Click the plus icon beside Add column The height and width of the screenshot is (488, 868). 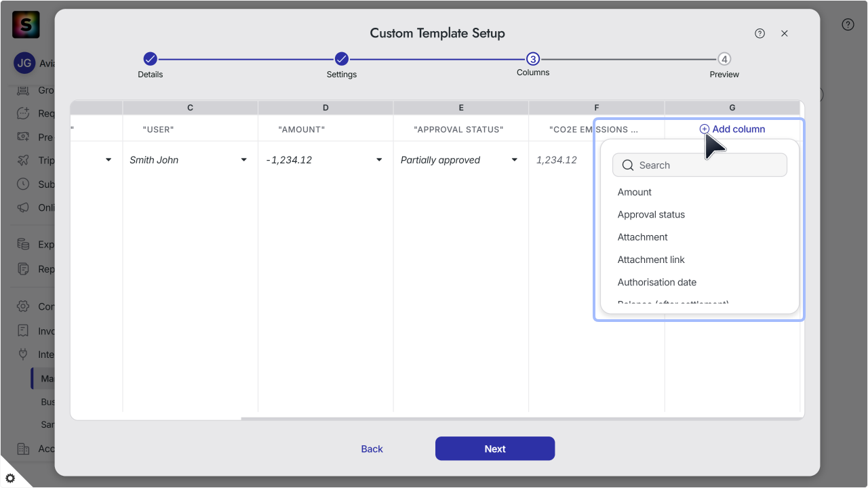[705, 129]
